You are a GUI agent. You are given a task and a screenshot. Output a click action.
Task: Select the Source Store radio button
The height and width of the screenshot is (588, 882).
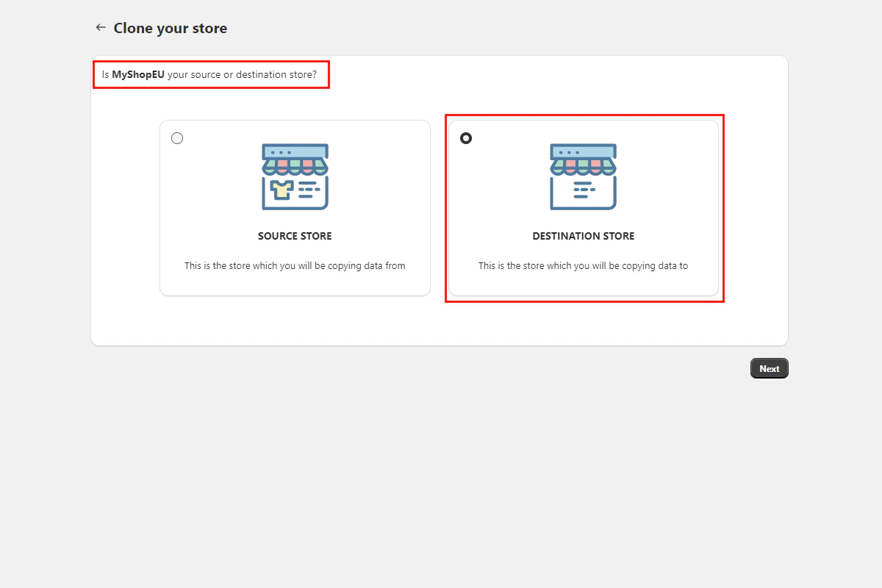(176, 137)
